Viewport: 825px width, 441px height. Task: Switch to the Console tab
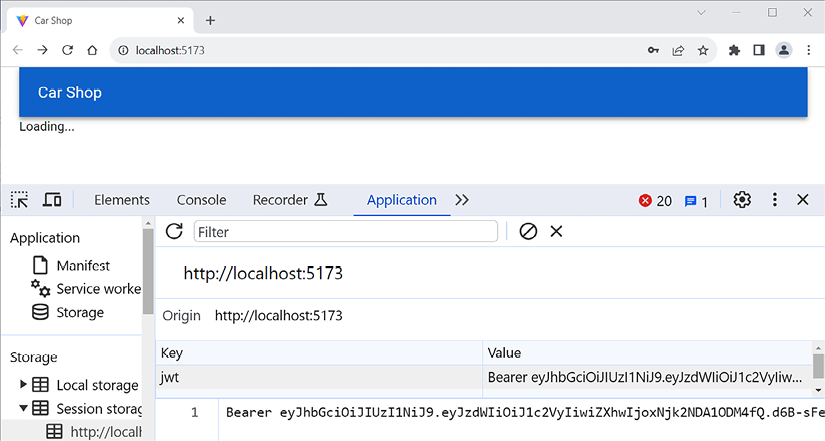(201, 200)
